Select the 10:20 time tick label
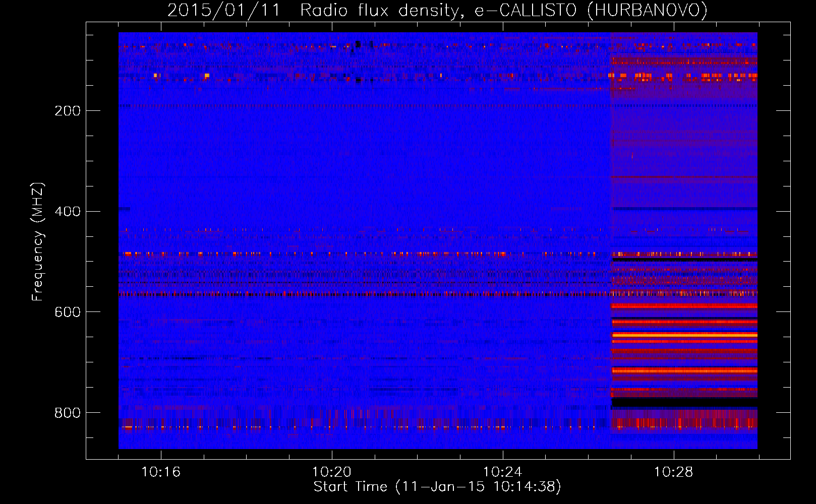Viewport: 816px width, 504px height. [332, 472]
